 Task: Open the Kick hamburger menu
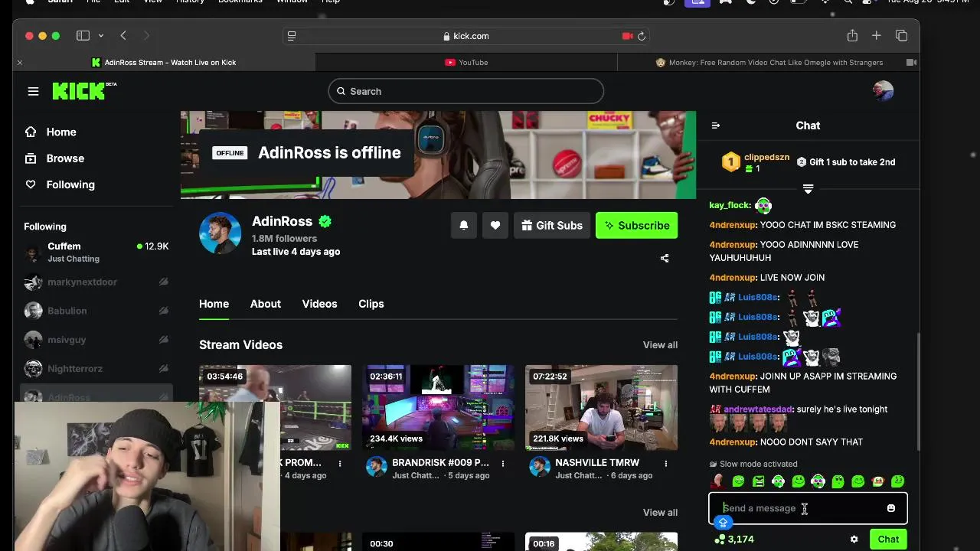tap(33, 91)
